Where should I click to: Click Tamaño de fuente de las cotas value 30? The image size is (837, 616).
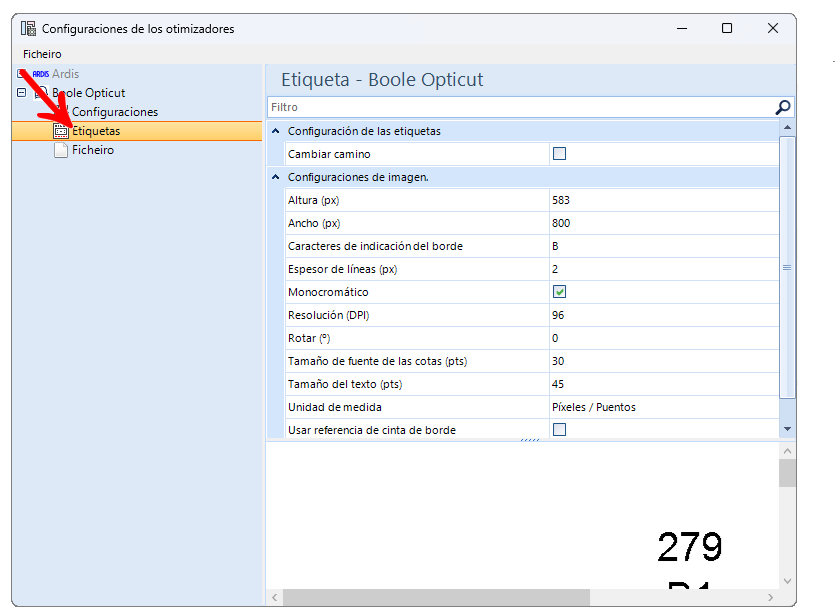664,361
